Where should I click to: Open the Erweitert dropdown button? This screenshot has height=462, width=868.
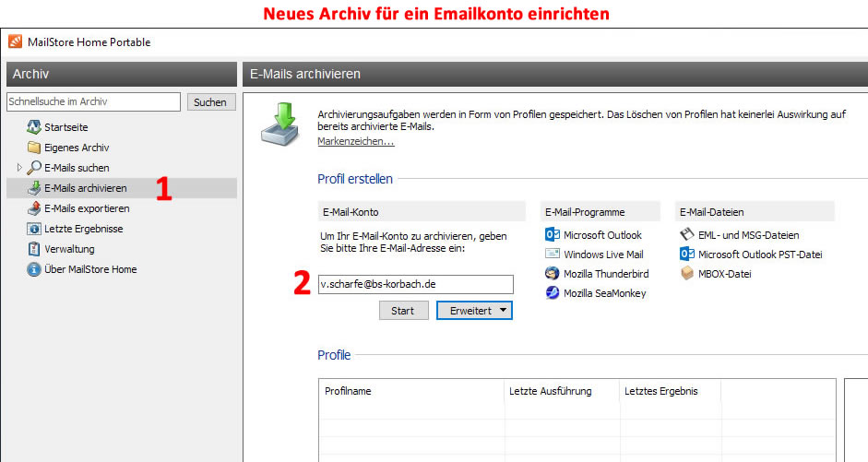coord(474,311)
